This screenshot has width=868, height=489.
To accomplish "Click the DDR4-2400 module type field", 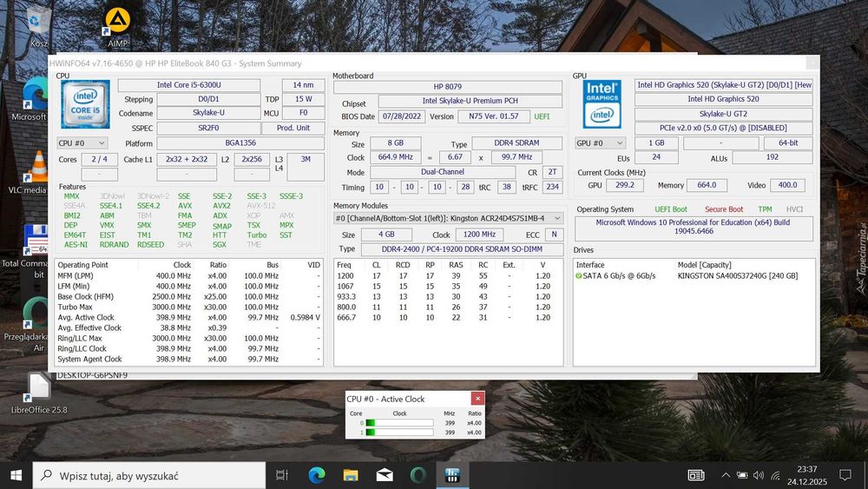I will coord(462,249).
